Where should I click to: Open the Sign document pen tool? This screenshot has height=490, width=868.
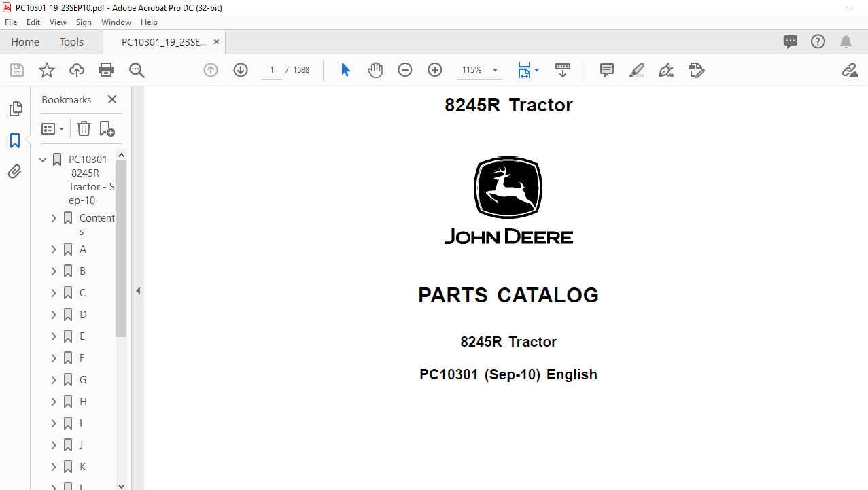[x=666, y=70]
